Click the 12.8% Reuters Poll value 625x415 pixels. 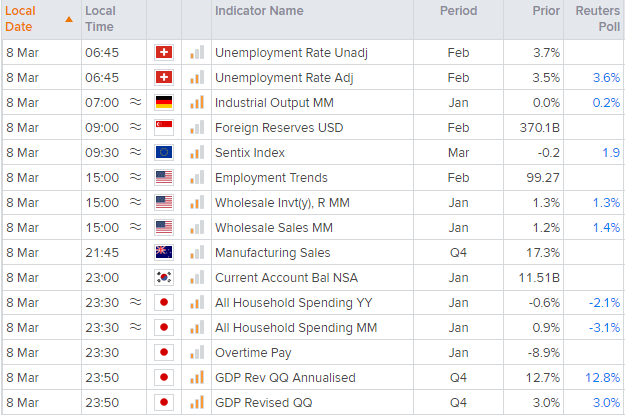pos(600,377)
